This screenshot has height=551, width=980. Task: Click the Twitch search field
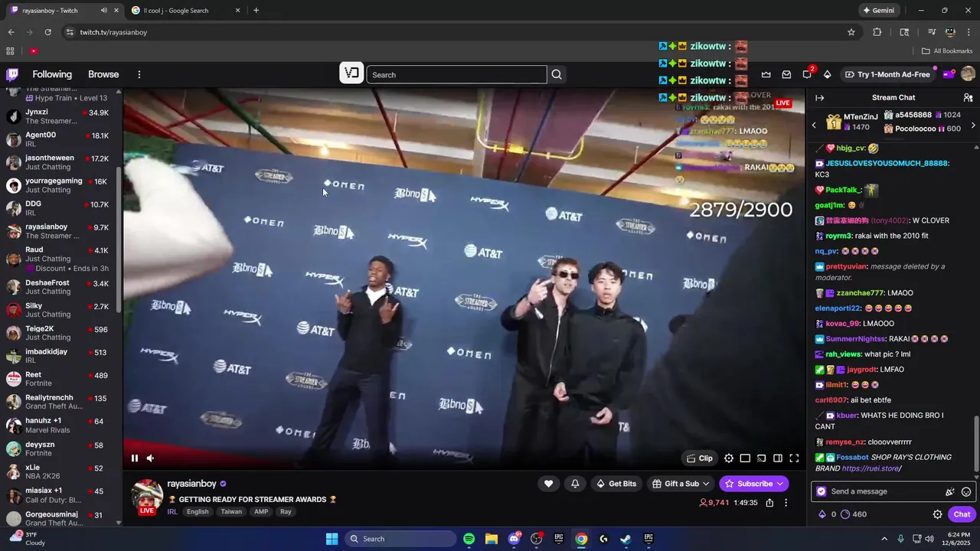click(x=456, y=74)
